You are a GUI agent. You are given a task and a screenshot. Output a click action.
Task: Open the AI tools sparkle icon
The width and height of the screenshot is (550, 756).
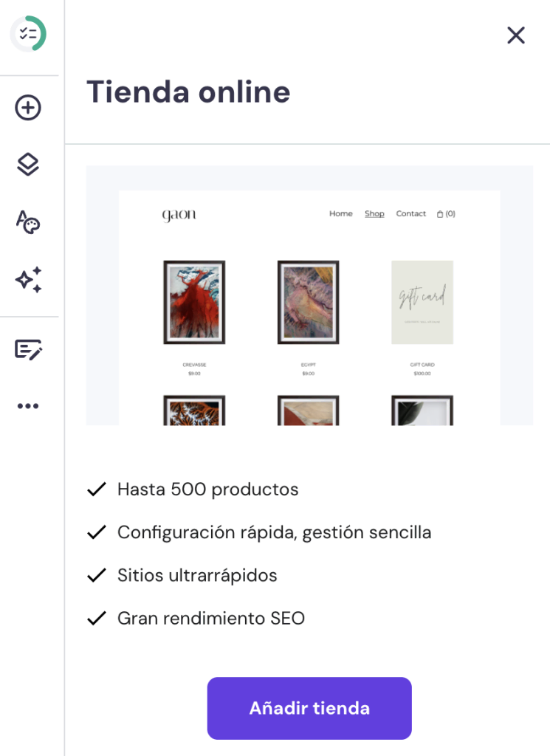pyautogui.click(x=28, y=280)
